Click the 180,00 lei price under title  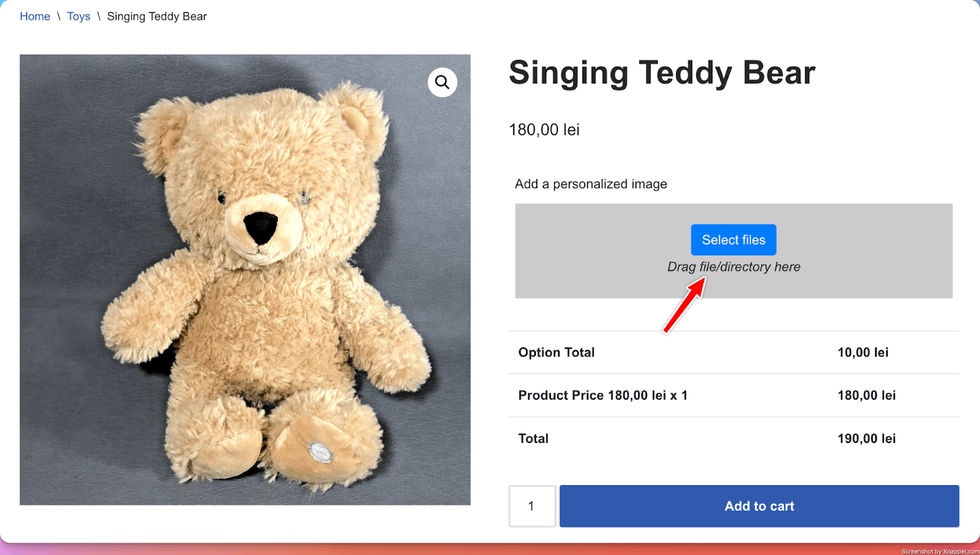pyautogui.click(x=544, y=130)
